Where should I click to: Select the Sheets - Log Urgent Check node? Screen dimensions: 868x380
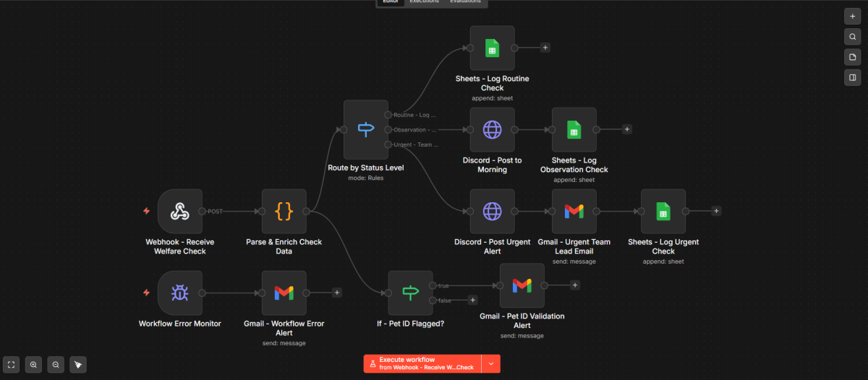tap(663, 212)
